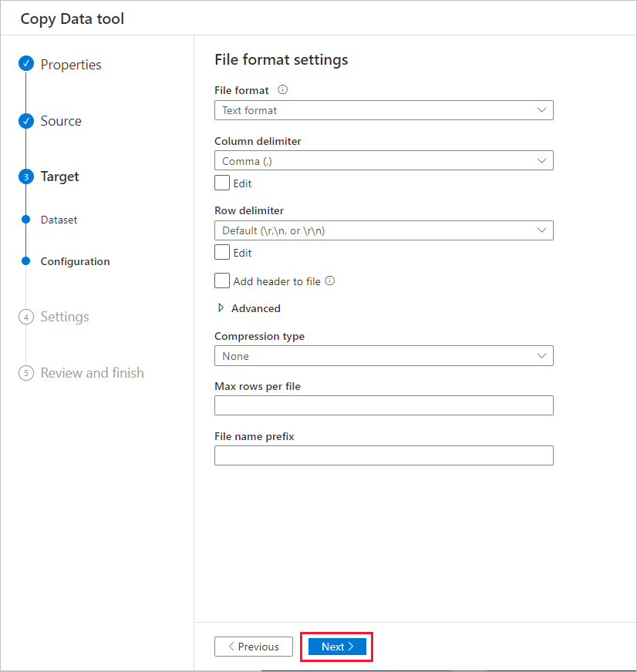Open the File format dropdown
This screenshot has width=637, height=672.
383,110
